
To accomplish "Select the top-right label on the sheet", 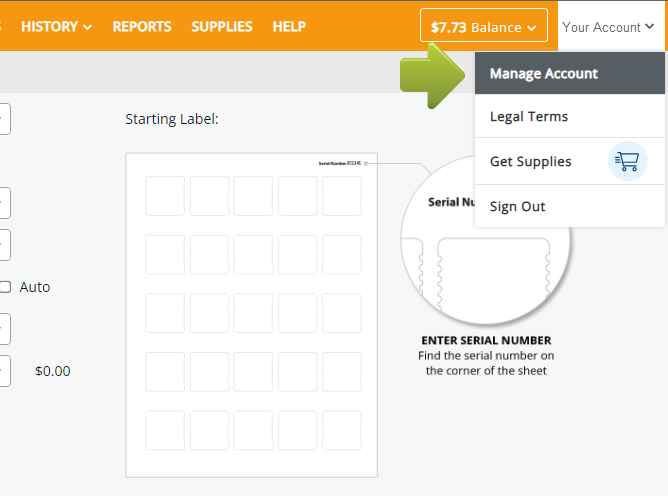I will (342, 196).
